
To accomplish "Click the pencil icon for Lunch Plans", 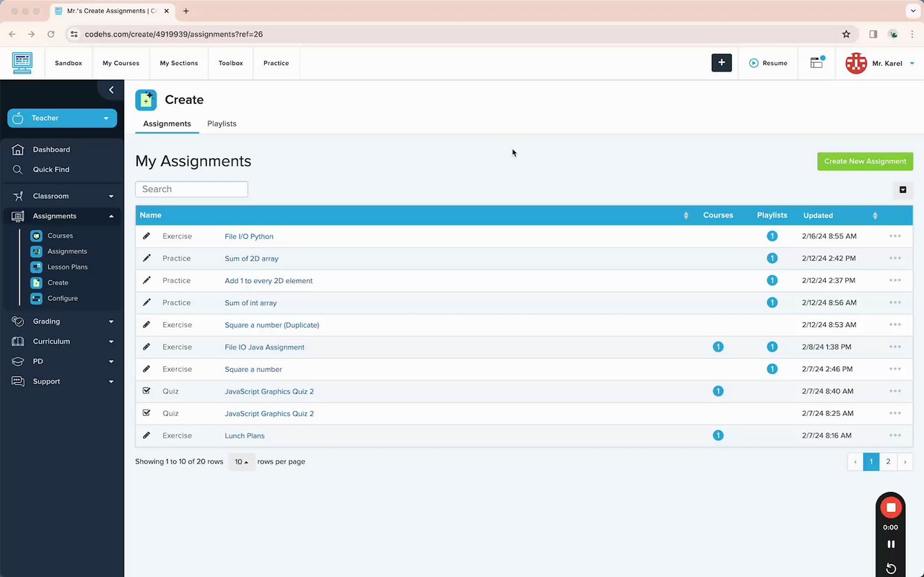I will coord(147,435).
